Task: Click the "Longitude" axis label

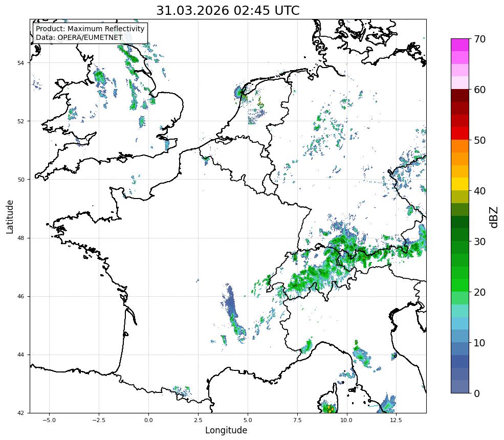Action: [x=226, y=430]
